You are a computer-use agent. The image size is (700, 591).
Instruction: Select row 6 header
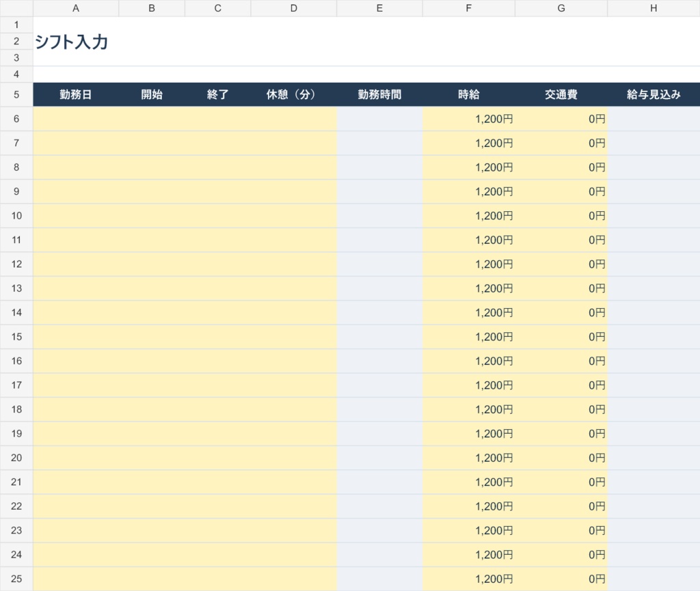tap(16, 119)
